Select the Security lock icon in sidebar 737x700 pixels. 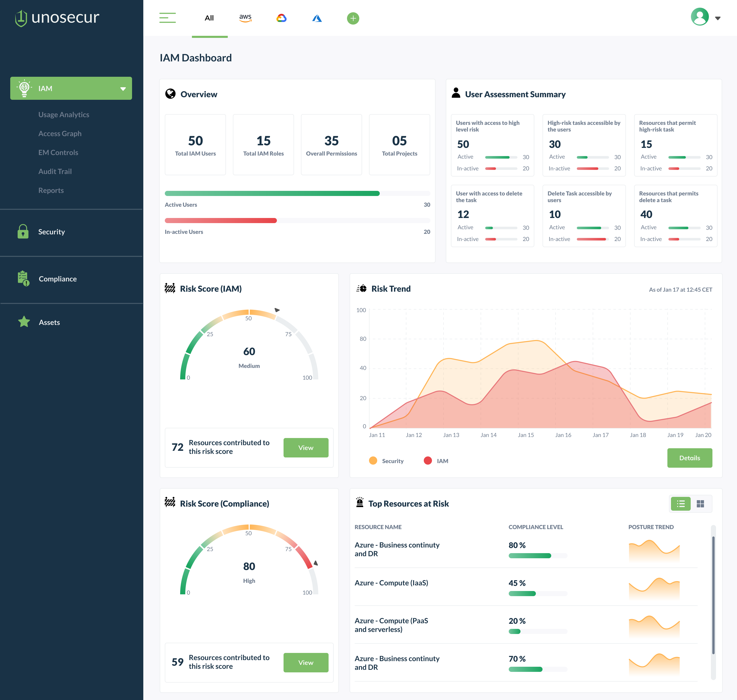[x=23, y=232]
